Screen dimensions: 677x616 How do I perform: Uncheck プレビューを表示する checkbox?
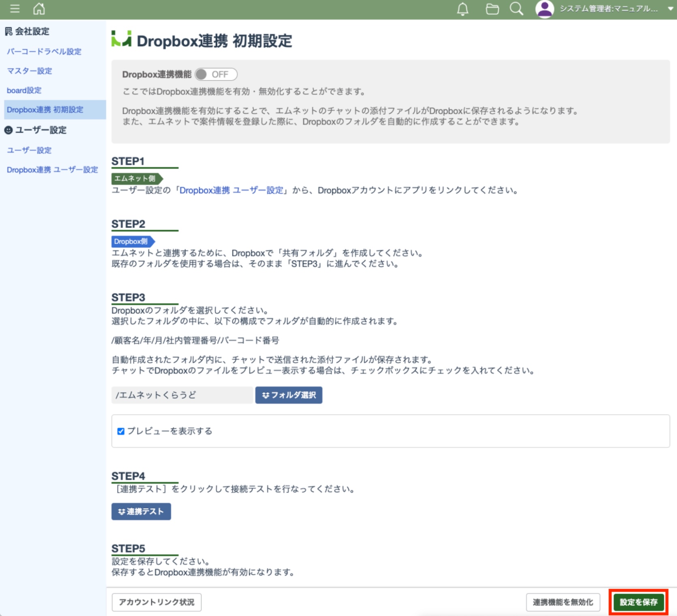click(x=121, y=431)
